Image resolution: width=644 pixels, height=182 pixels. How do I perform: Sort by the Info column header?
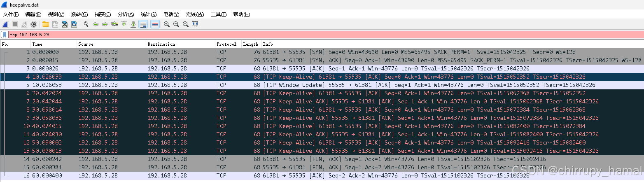pyautogui.click(x=452, y=44)
